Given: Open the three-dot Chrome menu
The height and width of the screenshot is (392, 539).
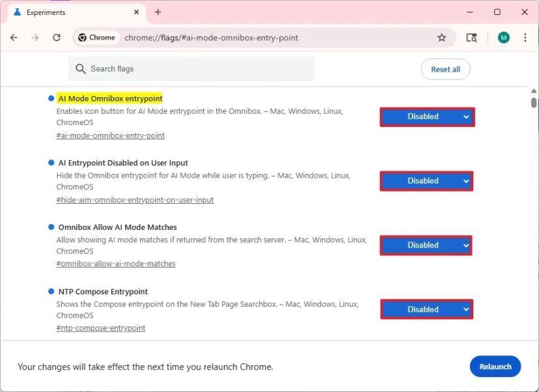Looking at the screenshot, I should click(525, 37).
